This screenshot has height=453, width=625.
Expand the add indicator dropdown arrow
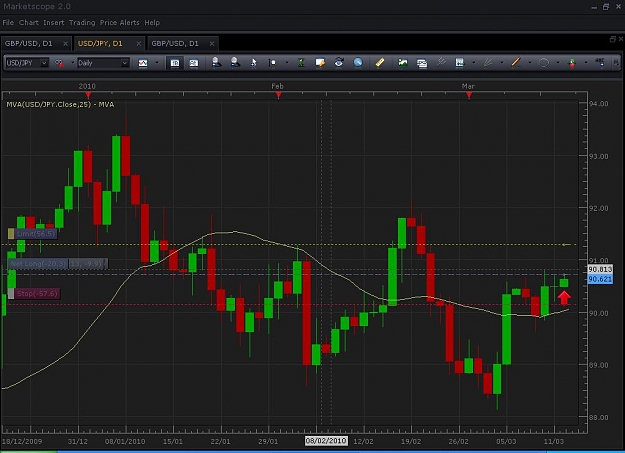click(x=474, y=63)
